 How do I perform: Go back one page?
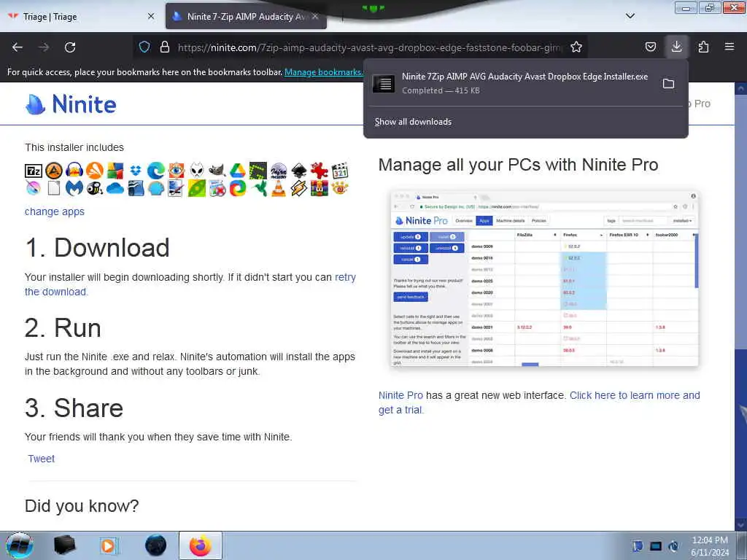[x=18, y=47]
